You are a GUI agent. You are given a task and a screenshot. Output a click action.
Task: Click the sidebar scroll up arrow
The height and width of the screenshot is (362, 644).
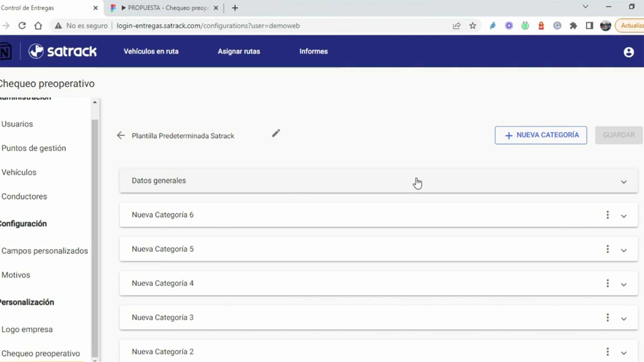(95, 102)
